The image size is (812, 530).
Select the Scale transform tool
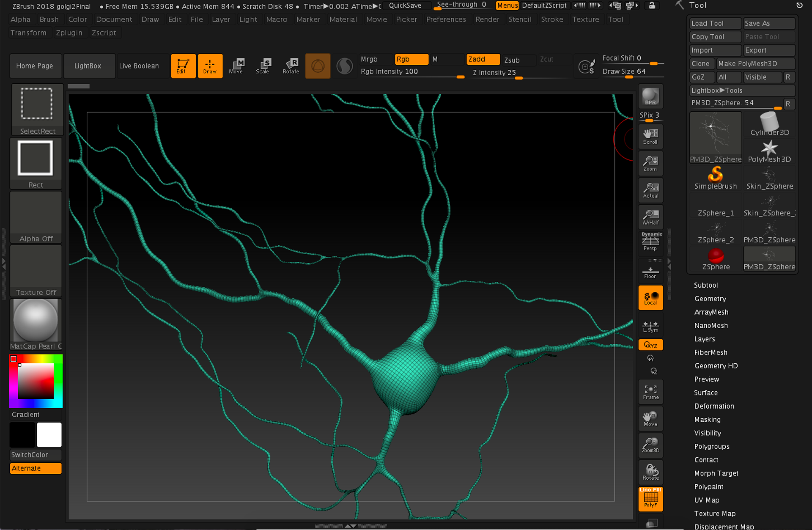(x=263, y=66)
